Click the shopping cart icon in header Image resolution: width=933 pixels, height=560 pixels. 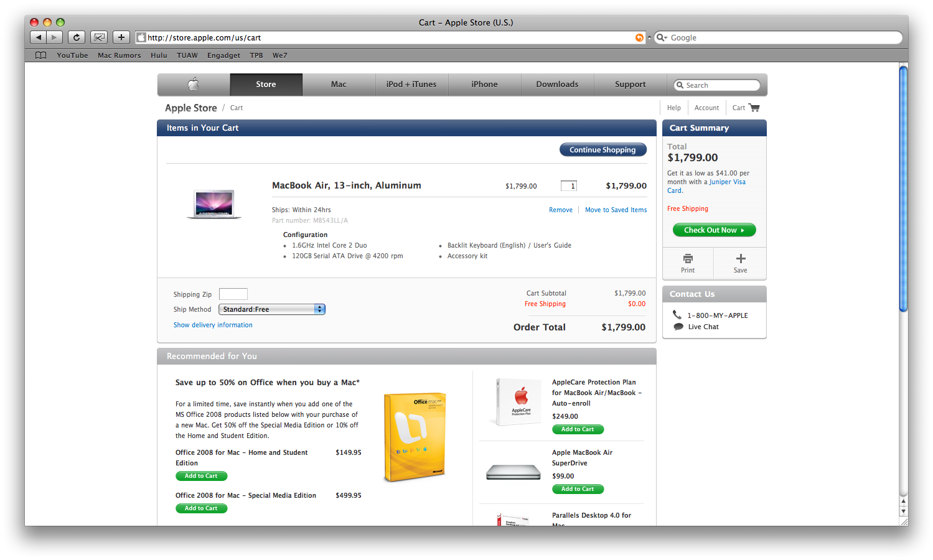754,108
